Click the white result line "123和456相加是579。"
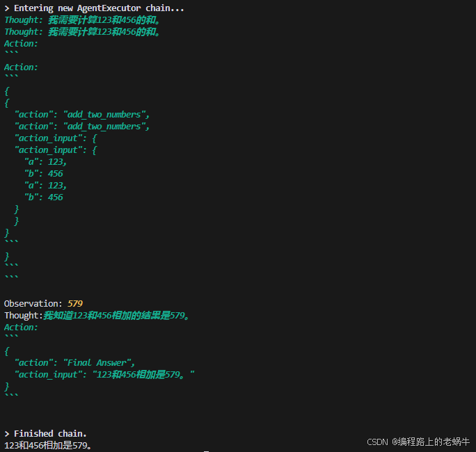476x452 pixels. coord(47,445)
